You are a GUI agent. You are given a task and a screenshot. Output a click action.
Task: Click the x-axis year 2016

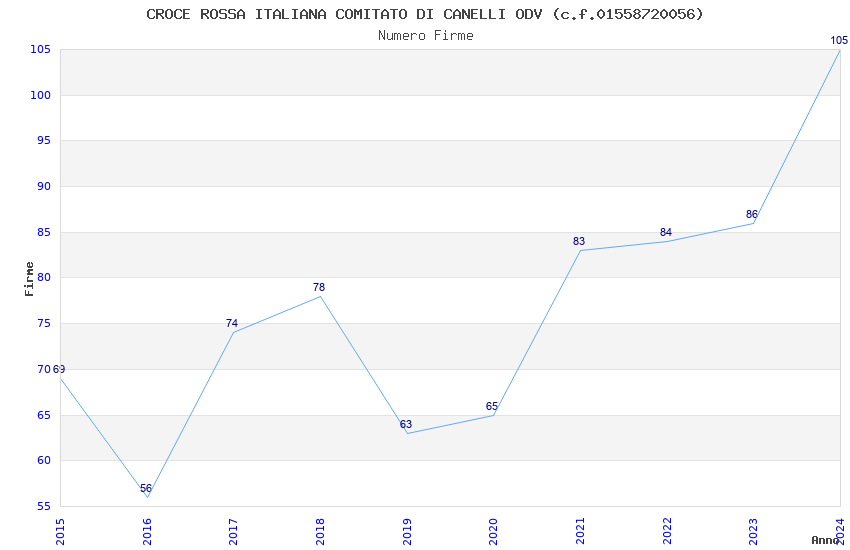click(x=147, y=532)
